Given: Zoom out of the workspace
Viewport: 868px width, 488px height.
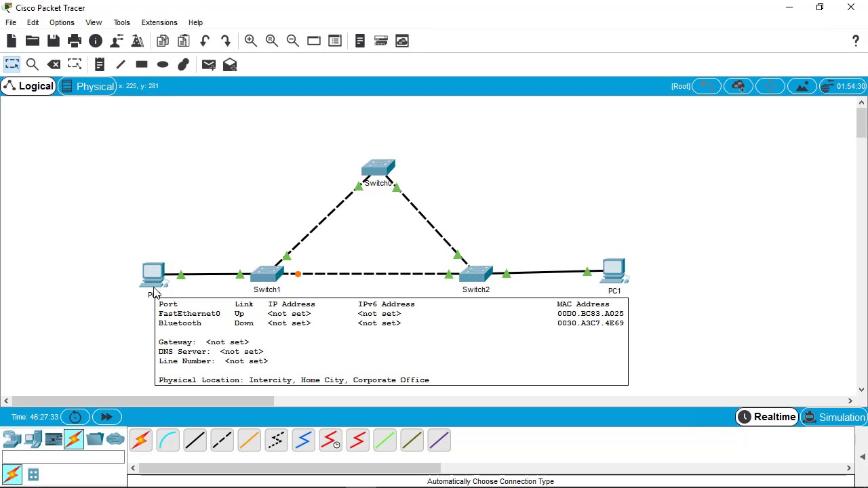Looking at the screenshot, I should (293, 41).
